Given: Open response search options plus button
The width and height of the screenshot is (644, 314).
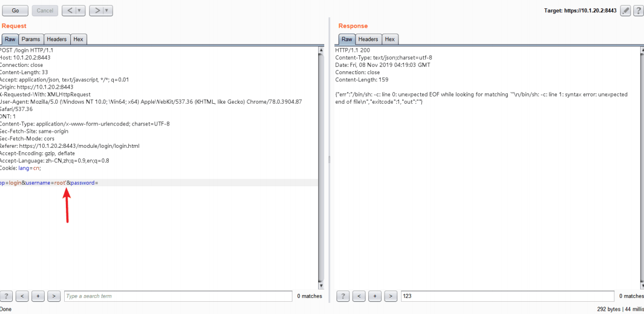Looking at the screenshot, I should [x=375, y=296].
